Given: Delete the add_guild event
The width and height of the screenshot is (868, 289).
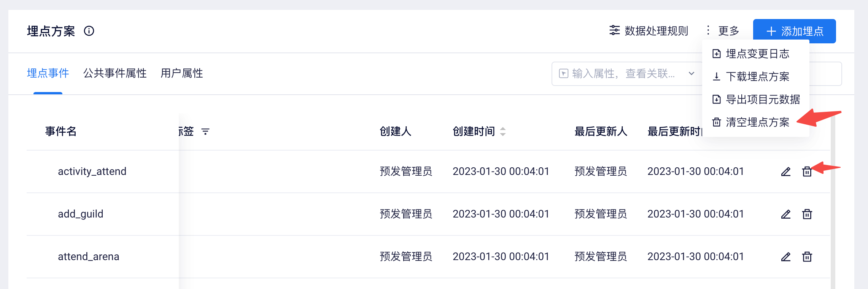Looking at the screenshot, I should coord(807,214).
